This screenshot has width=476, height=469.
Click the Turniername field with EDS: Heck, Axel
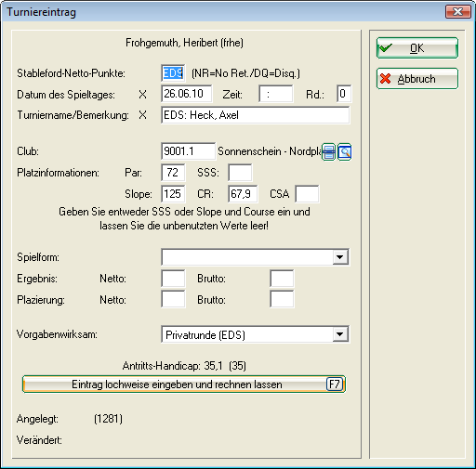(256, 115)
